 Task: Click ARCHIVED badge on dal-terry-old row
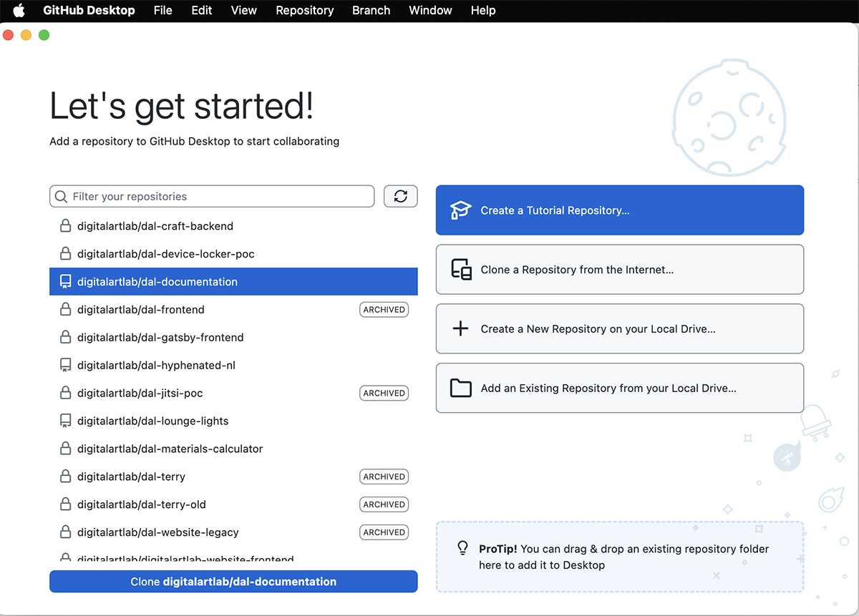coord(384,505)
